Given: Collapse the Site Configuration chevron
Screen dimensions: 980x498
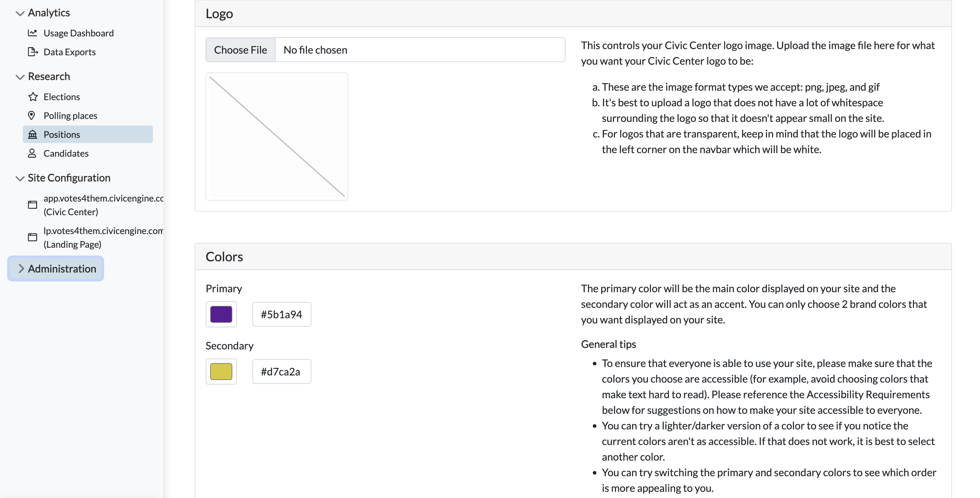Looking at the screenshot, I should (20, 178).
